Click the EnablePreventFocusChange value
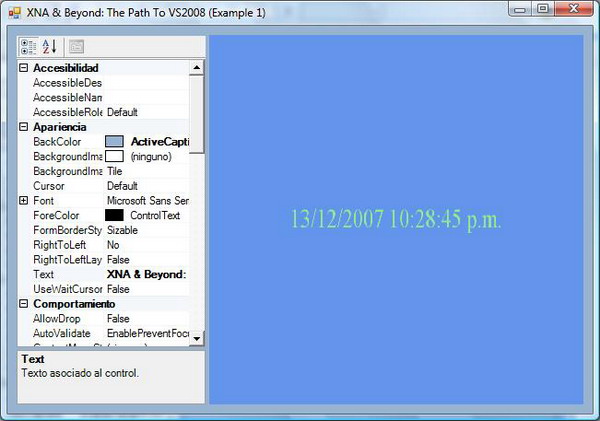Image resolution: width=600 pixels, height=421 pixels. click(x=148, y=333)
